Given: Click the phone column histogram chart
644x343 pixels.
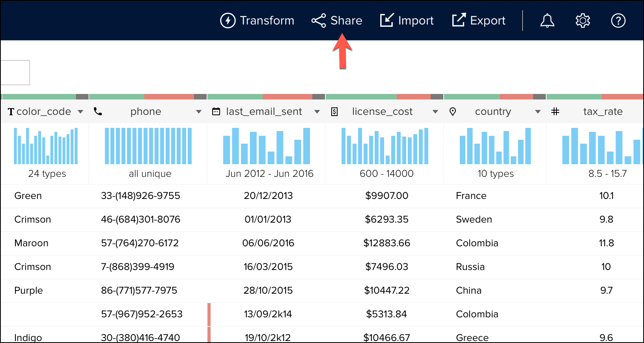Looking at the screenshot, I should pyautogui.click(x=148, y=146).
